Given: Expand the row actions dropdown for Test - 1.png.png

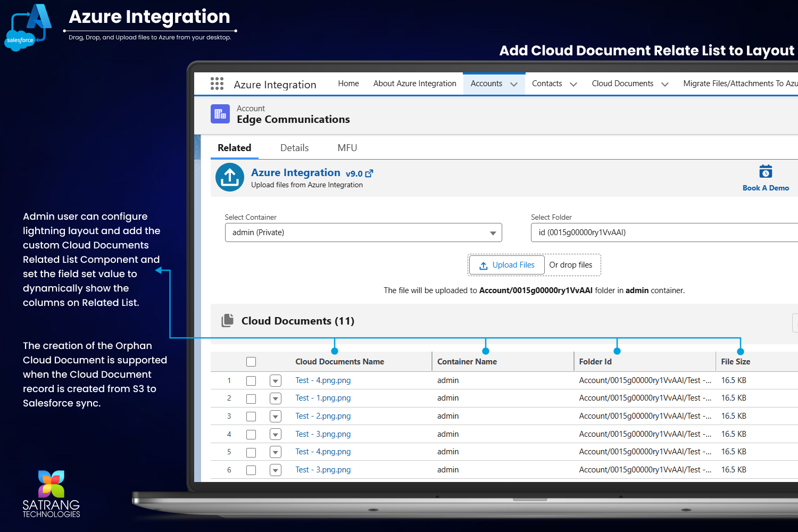Looking at the screenshot, I should [275, 398].
